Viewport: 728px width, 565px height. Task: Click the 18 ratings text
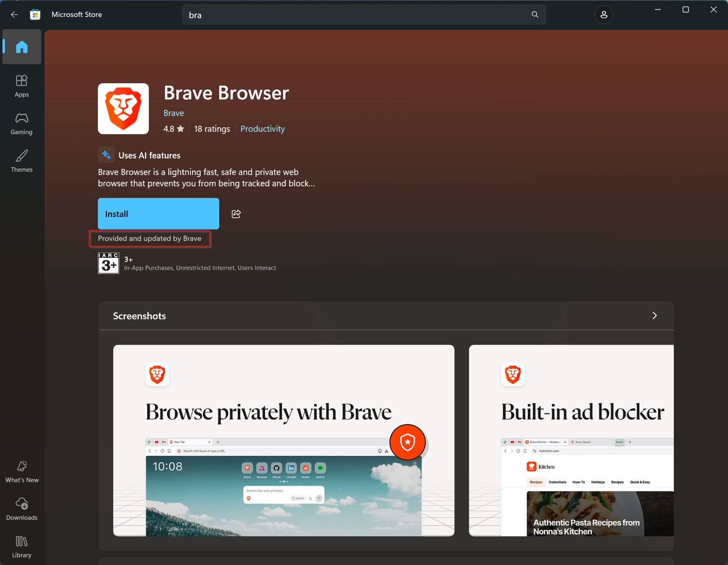pos(212,129)
